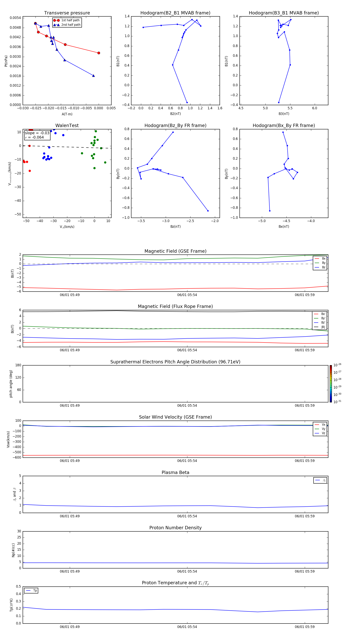The width and height of the screenshot is (351, 644).
Task: Click the 'Proton Temperature and Te/Tp' title
Action: coord(175,583)
